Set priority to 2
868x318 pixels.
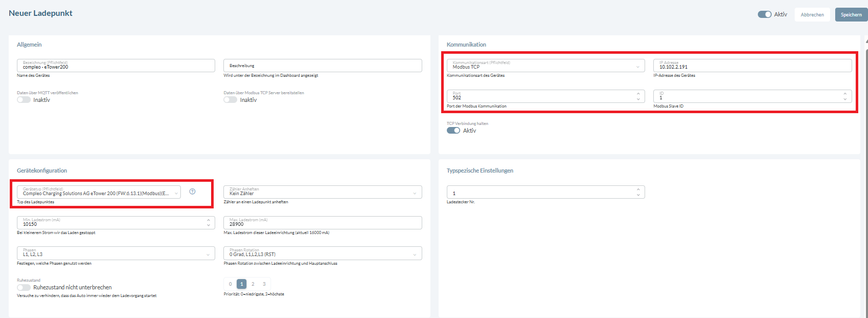pyautogui.click(x=253, y=284)
